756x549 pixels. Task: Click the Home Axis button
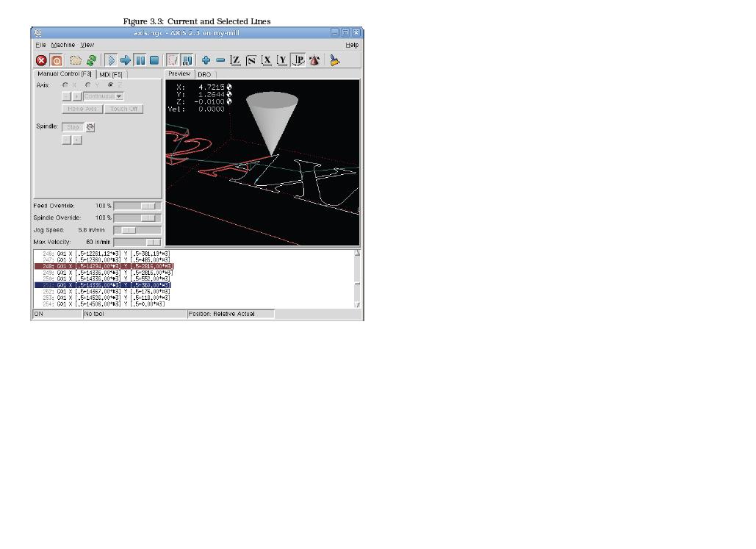[82, 109]
